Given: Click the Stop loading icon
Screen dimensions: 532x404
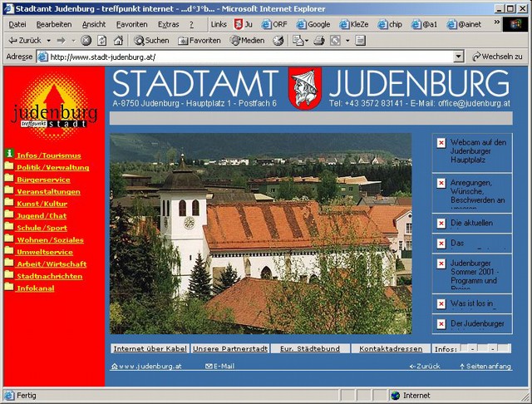Looking at the screenshot, I should tap(86, 40).
